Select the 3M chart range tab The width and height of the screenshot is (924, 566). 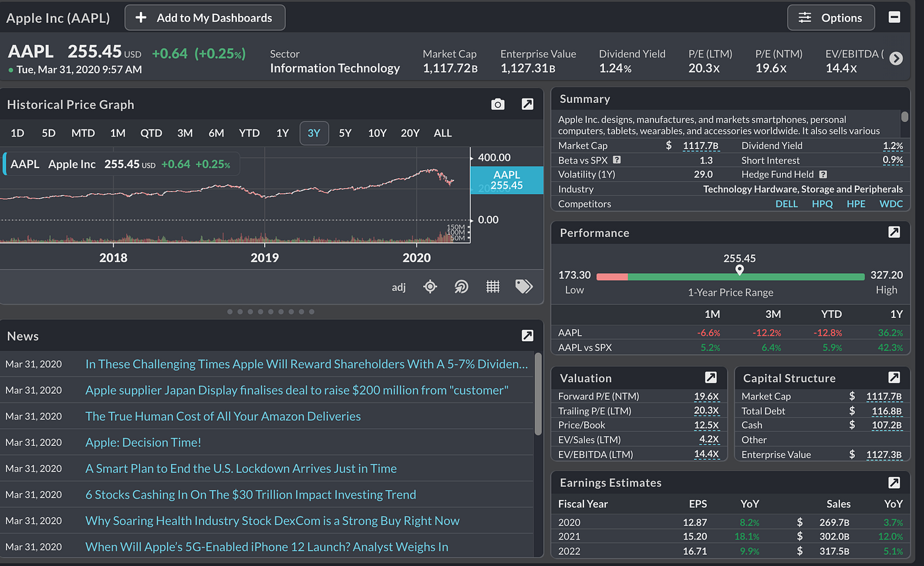185,133
